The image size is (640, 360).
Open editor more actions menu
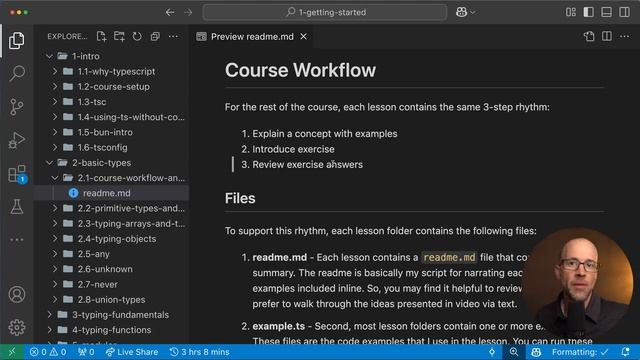(x=624, y=36)
